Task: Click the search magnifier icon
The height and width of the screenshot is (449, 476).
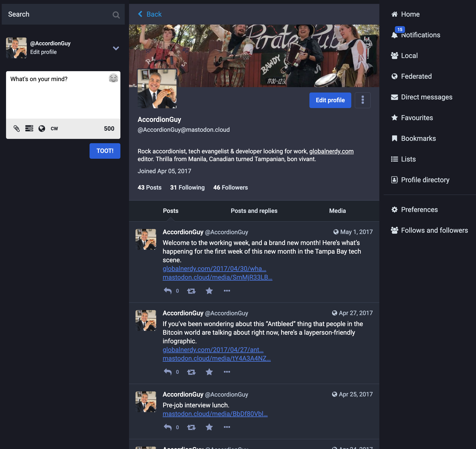Action: tap(116, 15)
